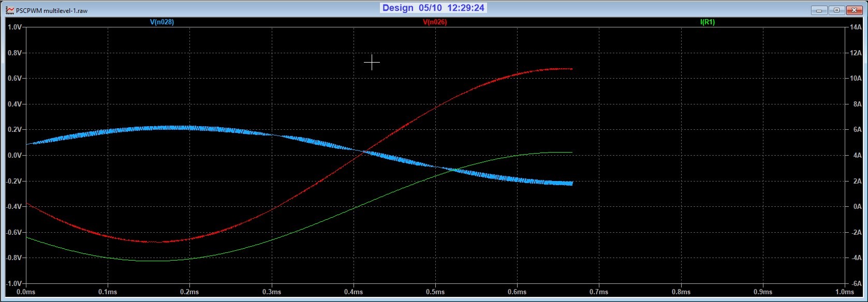Click the 2A right axis label
This screenshot has height=302, width=868.
[x=858, y=181]
